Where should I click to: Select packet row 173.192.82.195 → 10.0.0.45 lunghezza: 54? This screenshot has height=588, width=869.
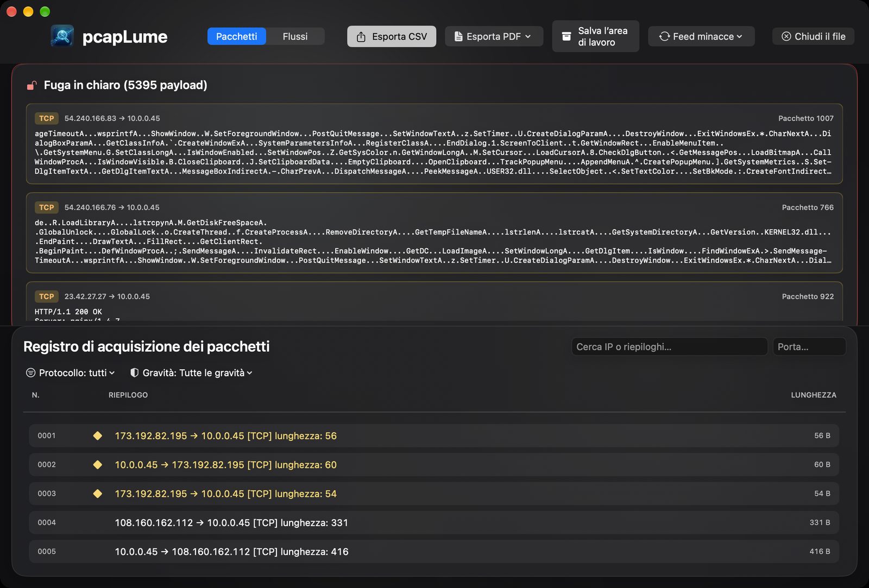point(434,494)
